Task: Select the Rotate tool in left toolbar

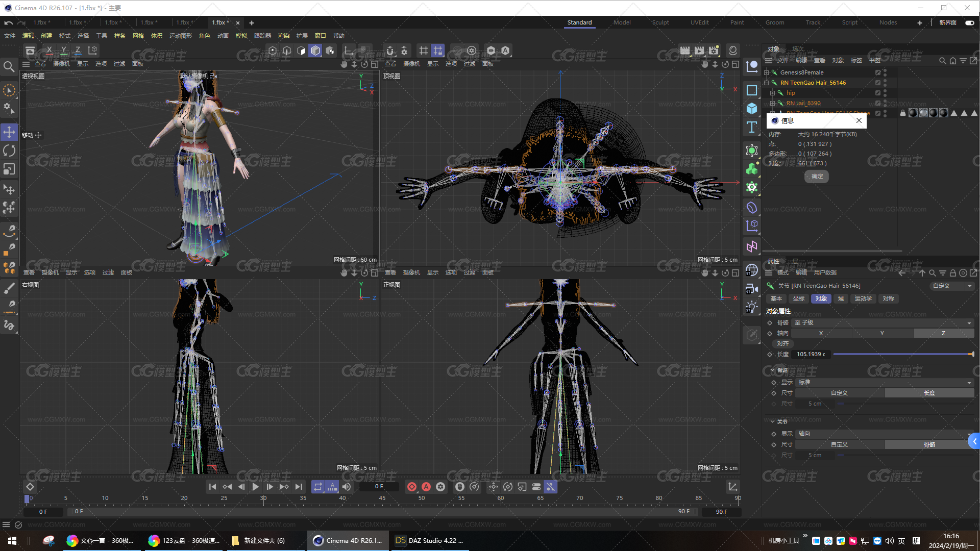Action: [9, 151]
